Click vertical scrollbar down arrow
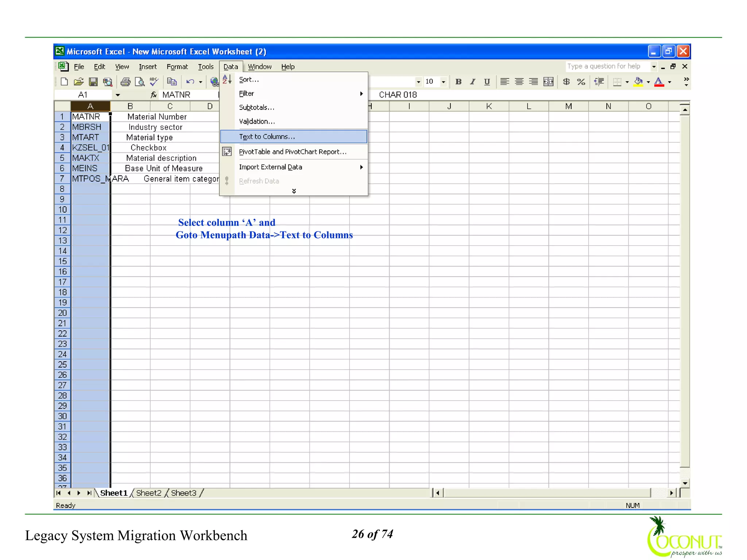This screenshot has height=560, width=747. pos(685,483)
